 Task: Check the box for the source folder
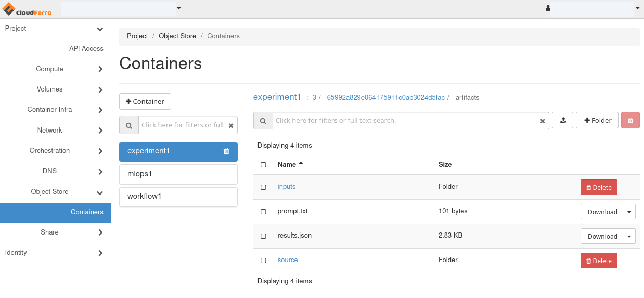click(x=263, y=261)
